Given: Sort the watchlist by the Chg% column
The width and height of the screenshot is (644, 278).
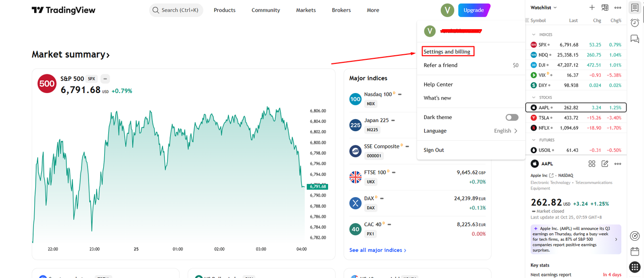Looking at the screenshot, I should tap(616, 21).
